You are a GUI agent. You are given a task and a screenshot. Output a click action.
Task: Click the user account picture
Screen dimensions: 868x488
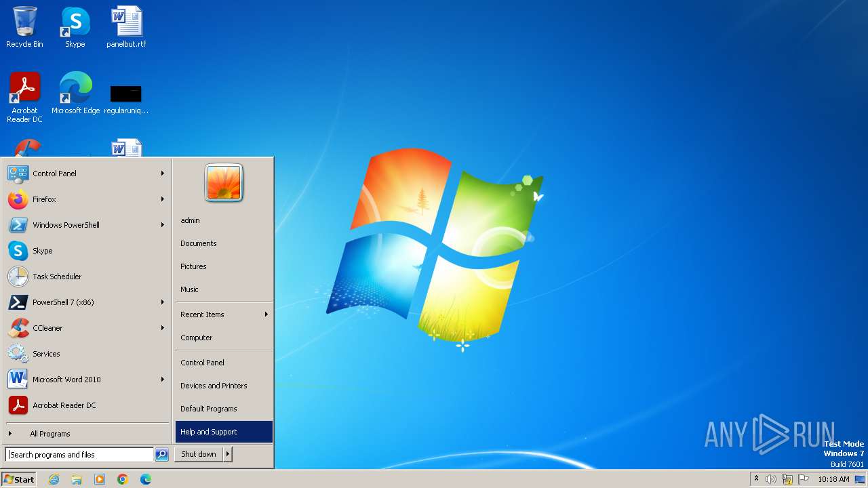pyautogui.click(x=224, y=183)
